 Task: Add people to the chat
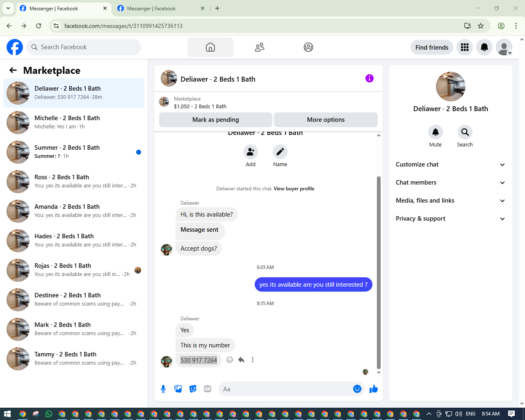tap(251, 152)
